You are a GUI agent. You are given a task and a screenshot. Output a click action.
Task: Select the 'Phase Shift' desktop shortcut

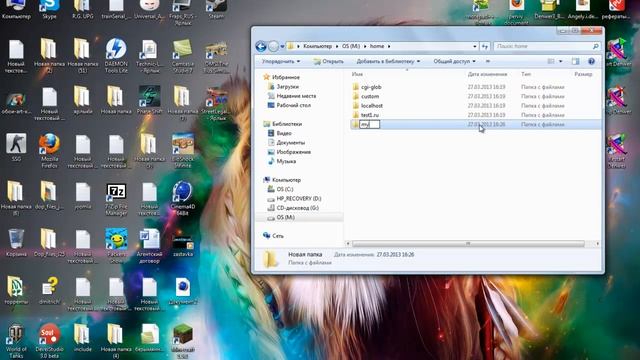click(x=149, y=100)
